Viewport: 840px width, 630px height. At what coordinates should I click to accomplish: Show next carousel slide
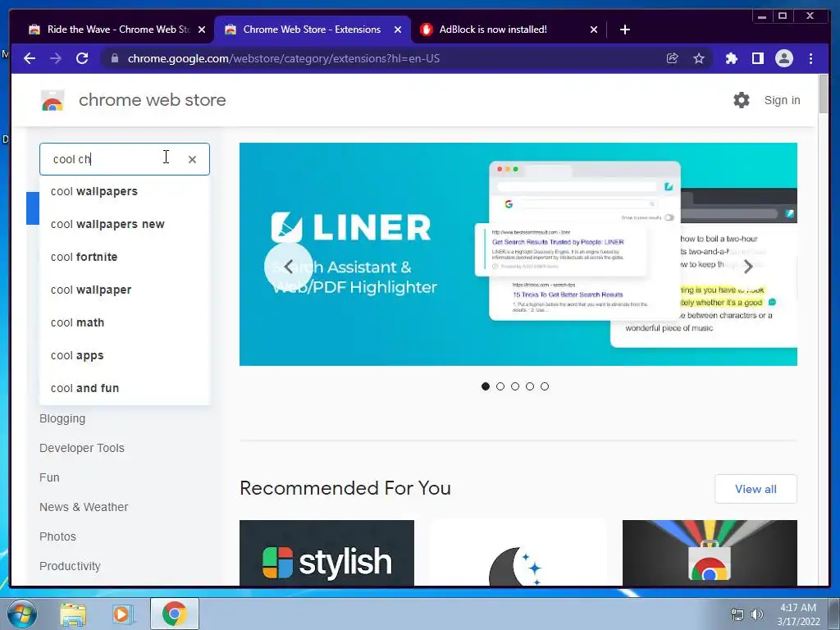pos(748,266)
